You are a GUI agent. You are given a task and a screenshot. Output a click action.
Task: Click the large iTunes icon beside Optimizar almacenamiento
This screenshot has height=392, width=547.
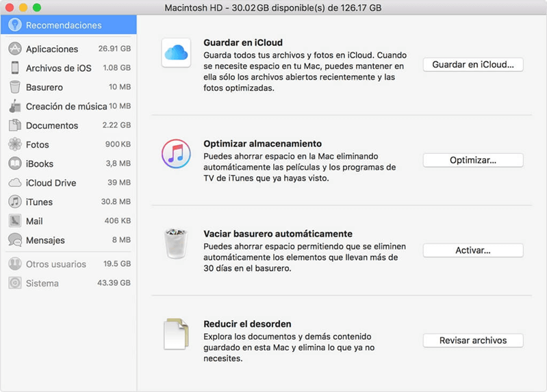(x=176, y=154)
